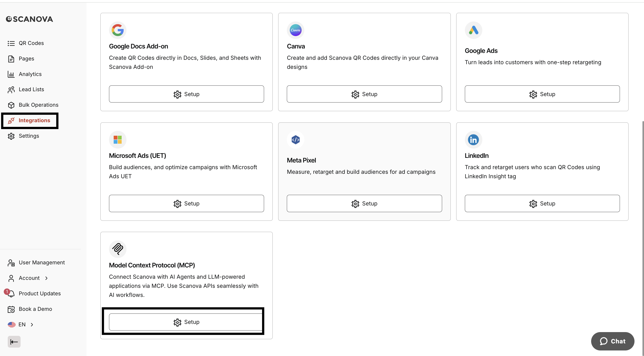
Task: Set up Microsoft Ads (UET)
Action: pyautogui.click(x=186, y=203)
